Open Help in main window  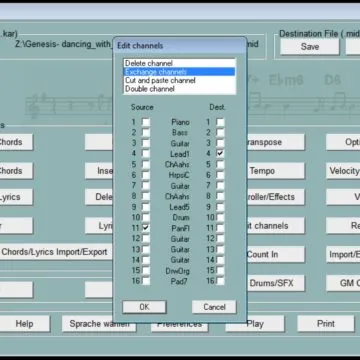click(25, 324)
